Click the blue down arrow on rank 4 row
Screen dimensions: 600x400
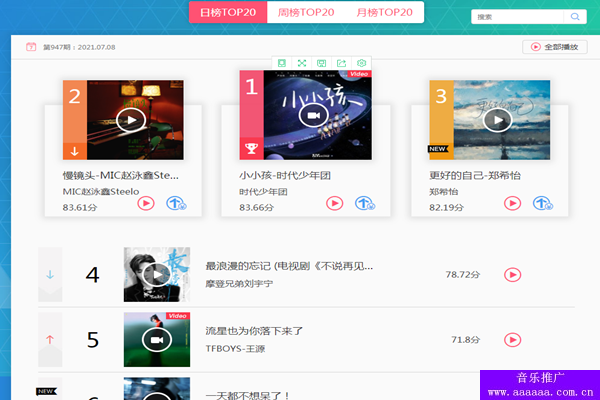[x=50, y=274]
